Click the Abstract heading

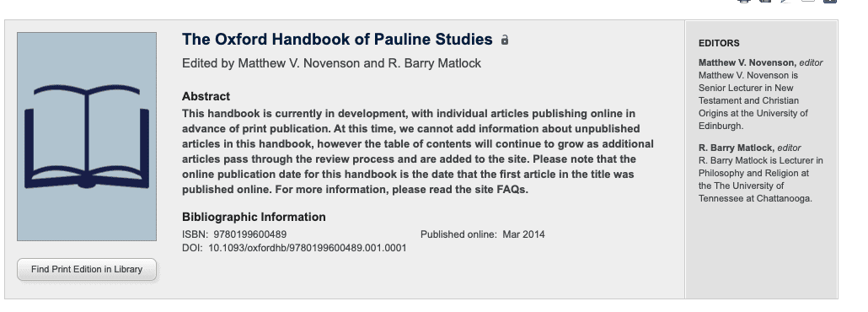pyautogui.click(x=206, y=96)
